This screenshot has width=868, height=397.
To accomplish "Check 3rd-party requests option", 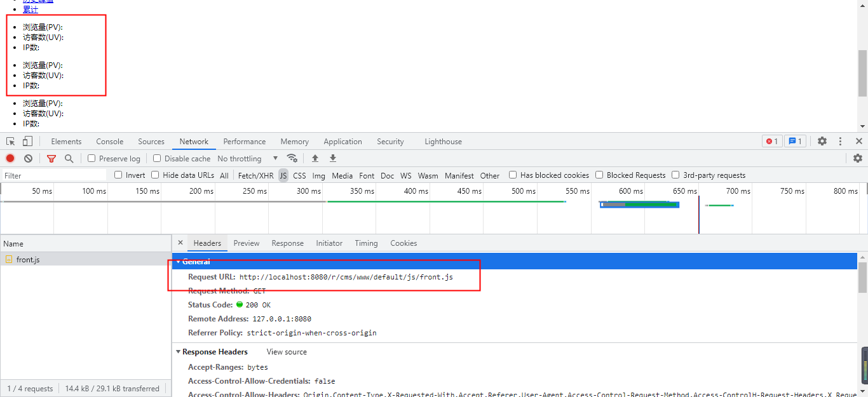I will coord(675,175).
